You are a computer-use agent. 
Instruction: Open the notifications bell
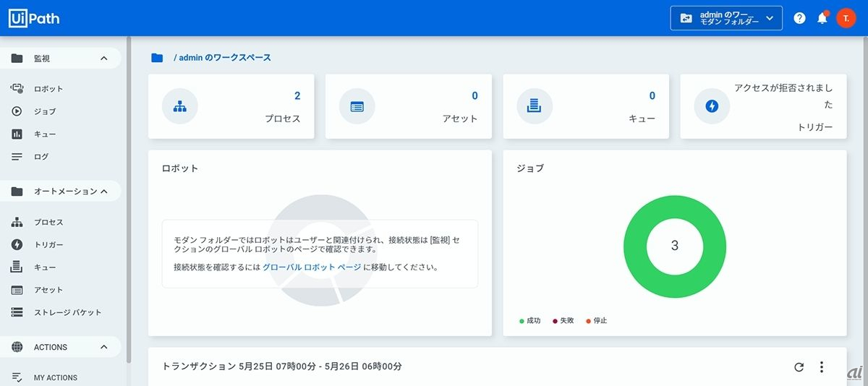pyautogui.click(x=822, y=18)
